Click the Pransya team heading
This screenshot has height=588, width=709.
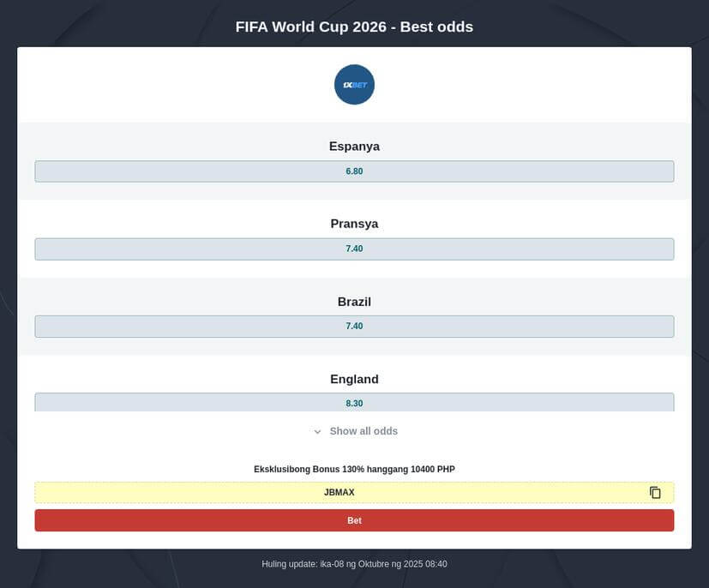[x=354, y=224]
